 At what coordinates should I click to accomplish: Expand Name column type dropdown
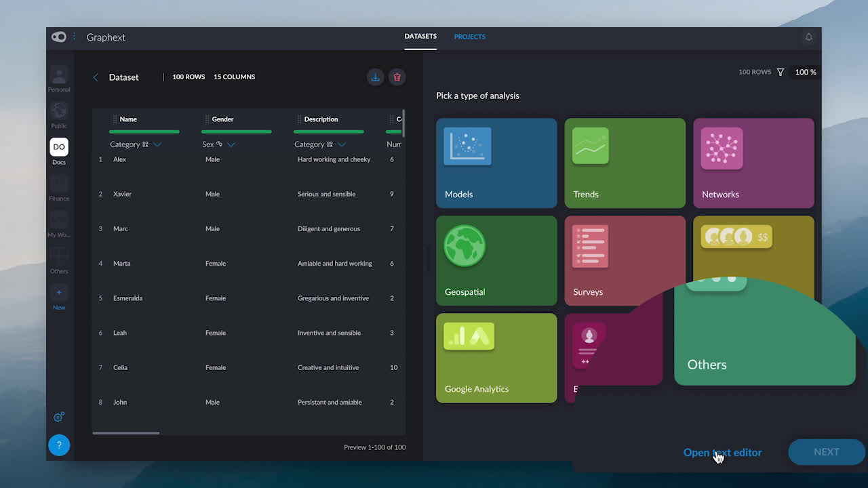click(x=157, y=144)
